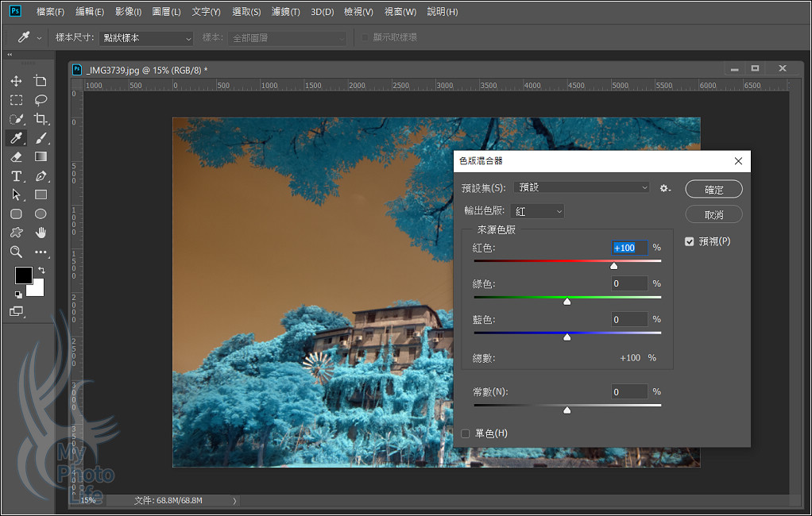This screenshot has width=812, height=516.
Task: Click the 綠色 green slider handle
Action: 566,302
